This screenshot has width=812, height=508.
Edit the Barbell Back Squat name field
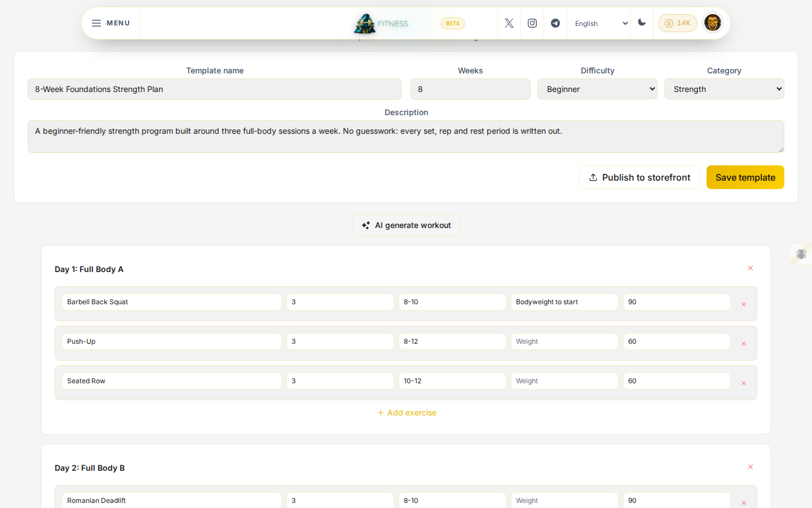coord(172,302)
